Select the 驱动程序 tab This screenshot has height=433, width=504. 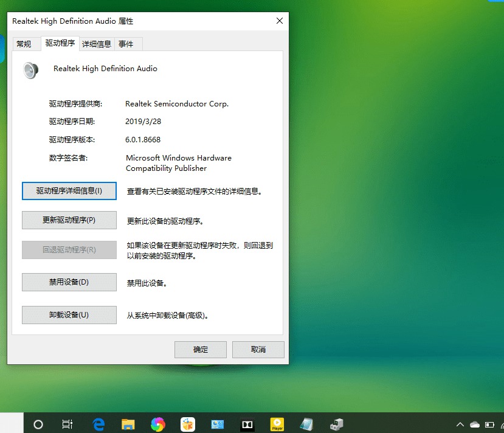60,43
